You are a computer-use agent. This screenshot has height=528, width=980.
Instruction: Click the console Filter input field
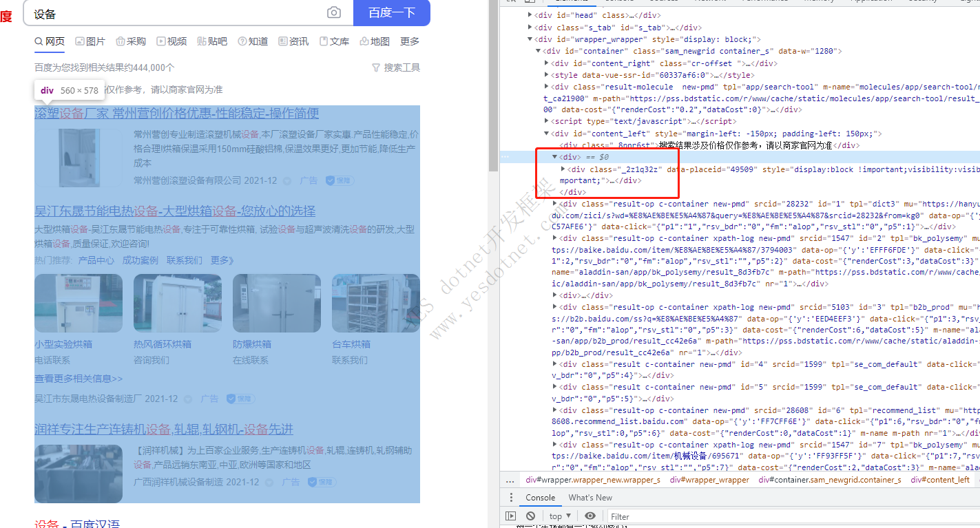pyautogui.click(x=793, y=516)
